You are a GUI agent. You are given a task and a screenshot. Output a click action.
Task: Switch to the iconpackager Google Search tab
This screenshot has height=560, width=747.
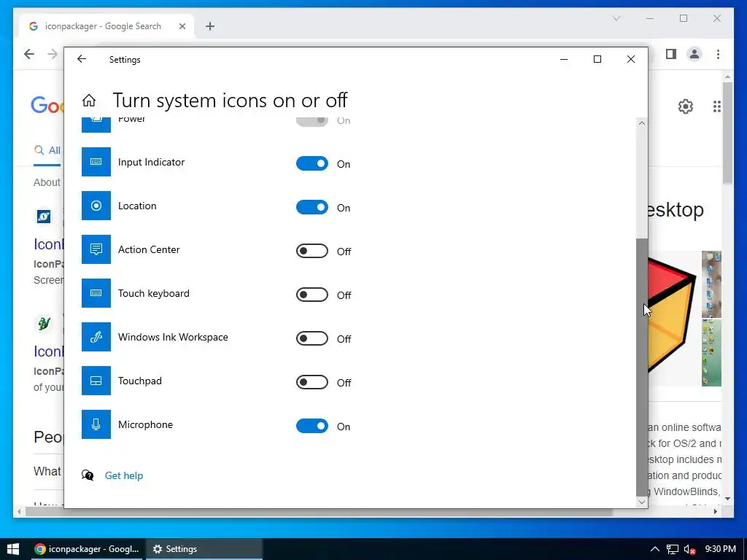107,26
